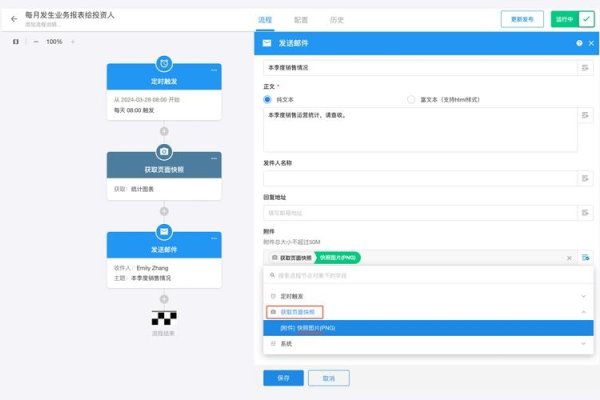Add a node below the 定时触发 card
This screenshot has width=600, height=400.
pos(164,131)
